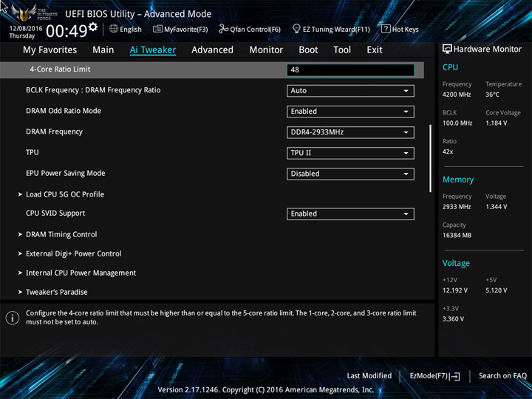Open DRAM Frequency dropdown
This screenshot has height=399, width=532.
[350, 132]
